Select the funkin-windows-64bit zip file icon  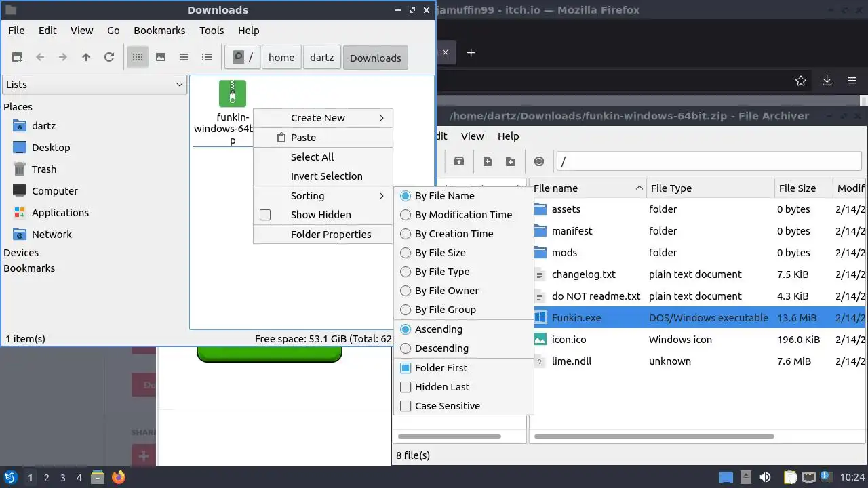233,94
